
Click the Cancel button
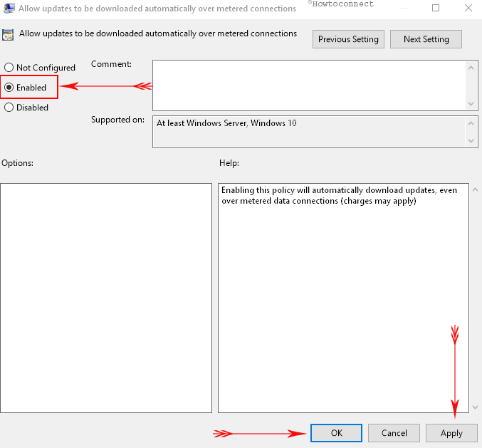pos(394,433)
